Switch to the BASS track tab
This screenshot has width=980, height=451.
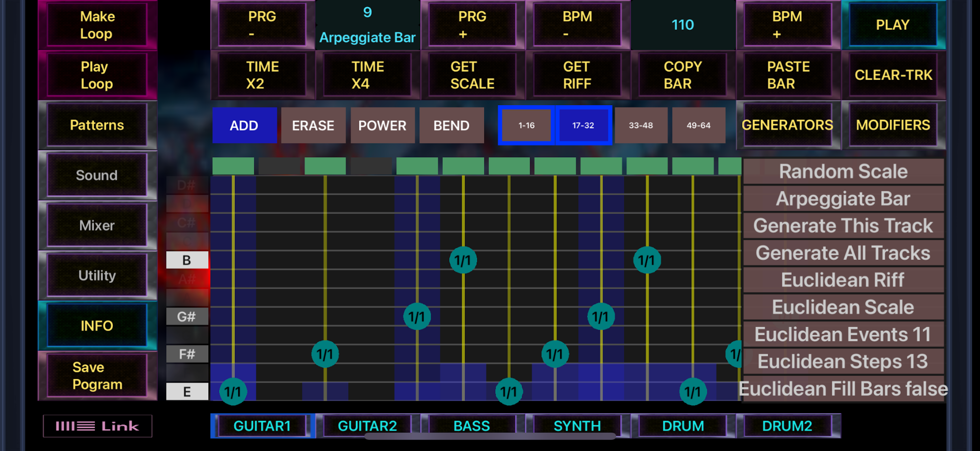(x=472, y=425)
